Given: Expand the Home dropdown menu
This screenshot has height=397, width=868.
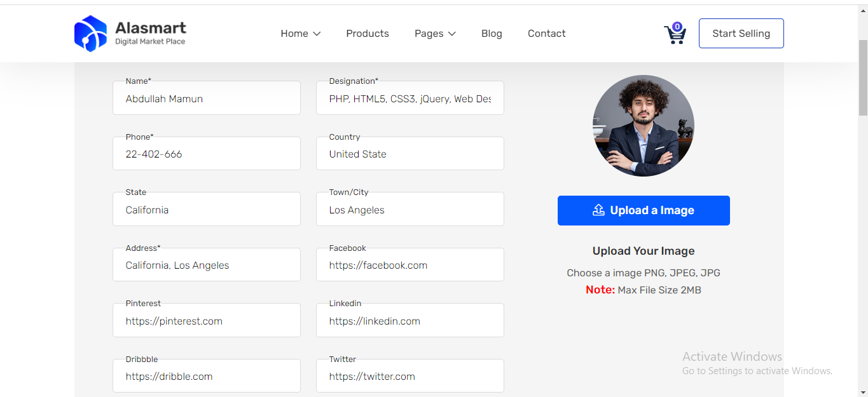Looking at the screenshot, I should 300,34.
